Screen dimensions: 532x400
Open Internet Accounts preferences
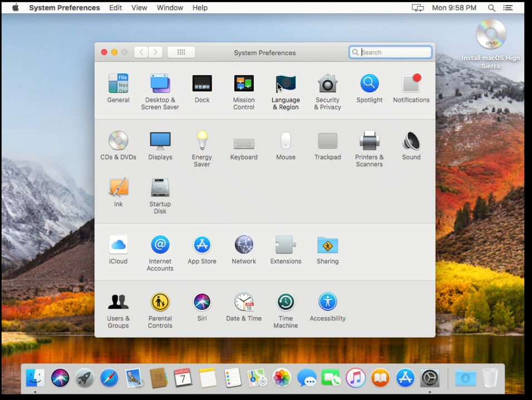click(160, 253)
